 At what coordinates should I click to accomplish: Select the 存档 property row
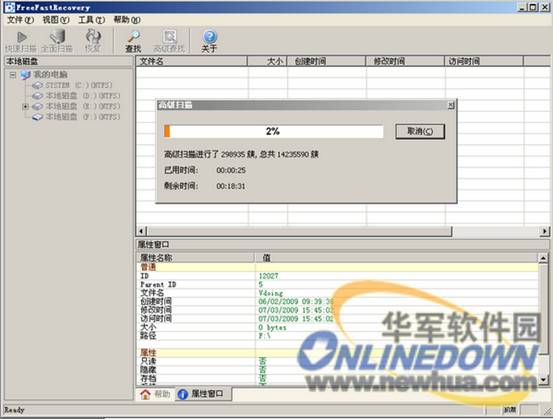tap(338, 378)
